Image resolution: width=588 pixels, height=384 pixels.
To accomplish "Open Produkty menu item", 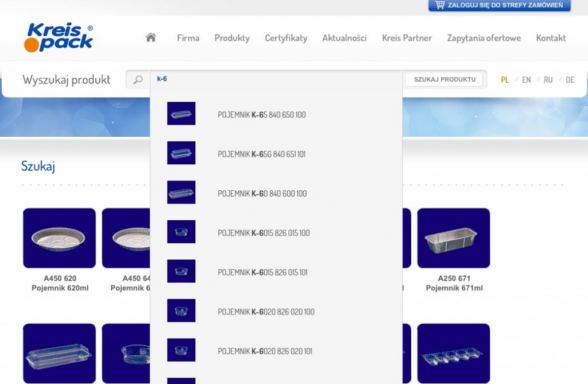I will (x=232, y=38).
